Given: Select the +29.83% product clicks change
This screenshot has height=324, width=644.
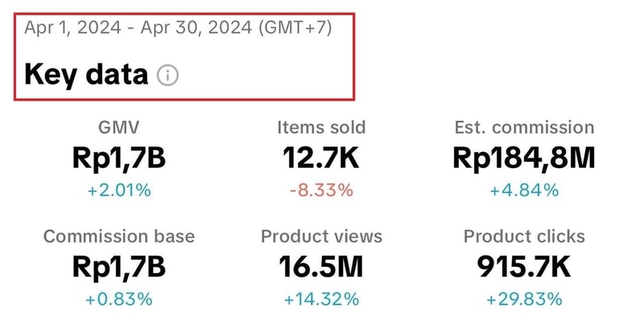Looking at the screenshot, I should coord(523,299).
